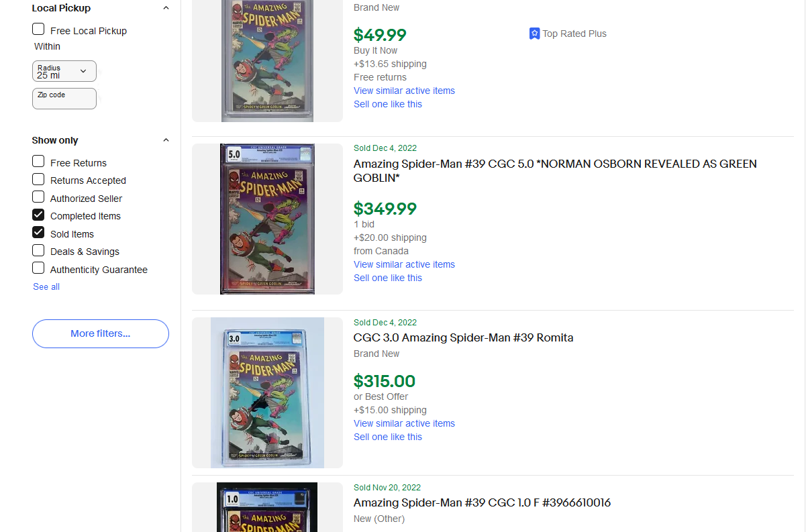Collapse the Local Pickup section chevron
This screenshot has width=806, height=532.
point(166,8)
